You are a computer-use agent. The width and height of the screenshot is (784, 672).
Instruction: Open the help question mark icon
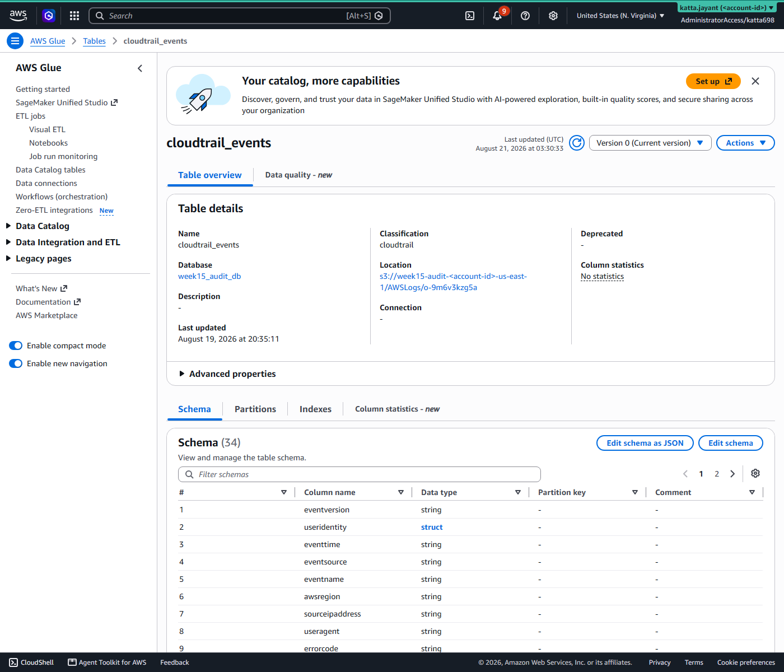tap(525, 16)
